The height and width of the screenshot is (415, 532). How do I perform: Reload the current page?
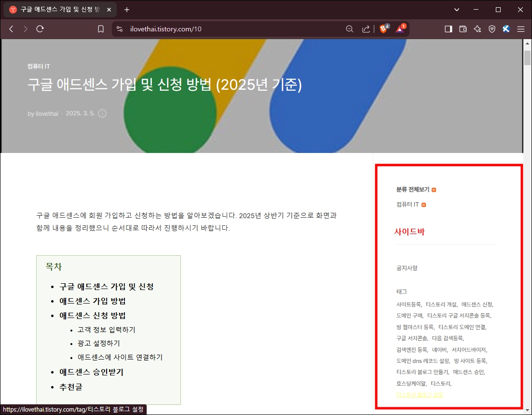coord(40,29)
